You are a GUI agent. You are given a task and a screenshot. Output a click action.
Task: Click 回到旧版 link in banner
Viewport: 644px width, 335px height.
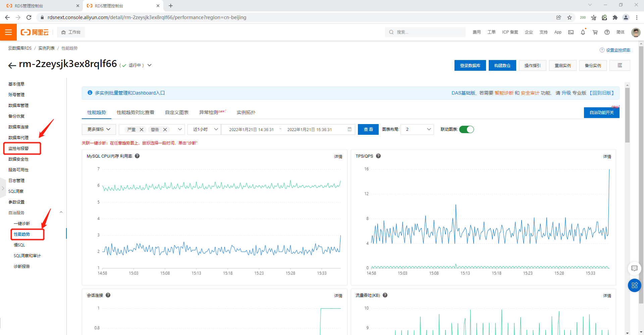(x=602, y=93)
